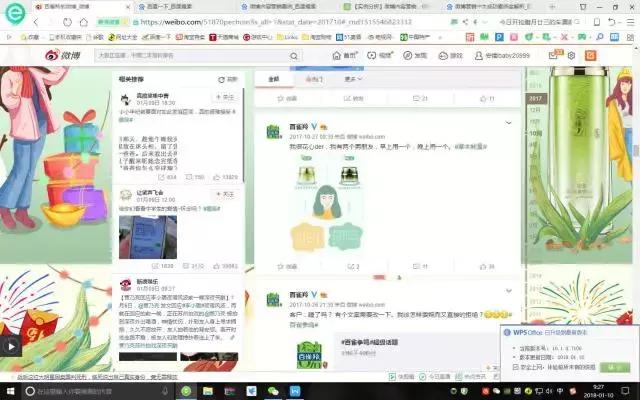Open the #百雀争鸣# super topic card
This screenshot has height=400, width=640.
416,350
